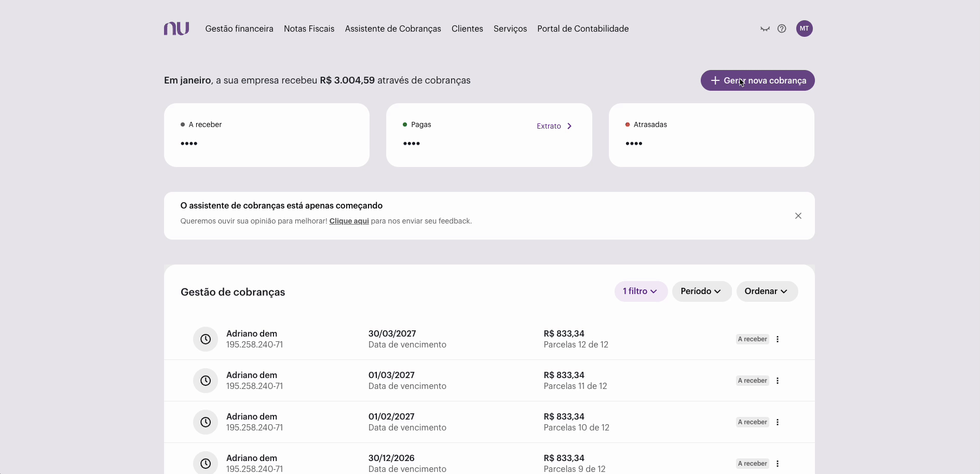
Task: Open the Clientes section
Action: click(467, 29)
